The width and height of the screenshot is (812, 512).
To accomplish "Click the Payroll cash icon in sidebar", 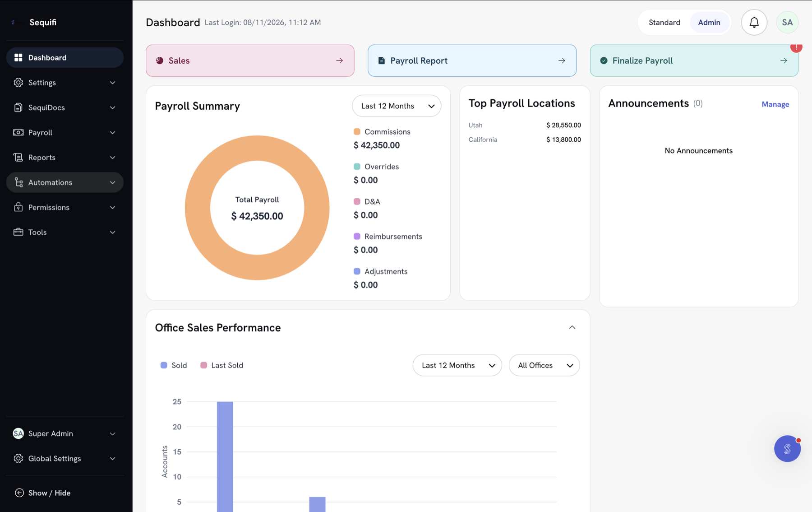I will [x=18, y=132].
